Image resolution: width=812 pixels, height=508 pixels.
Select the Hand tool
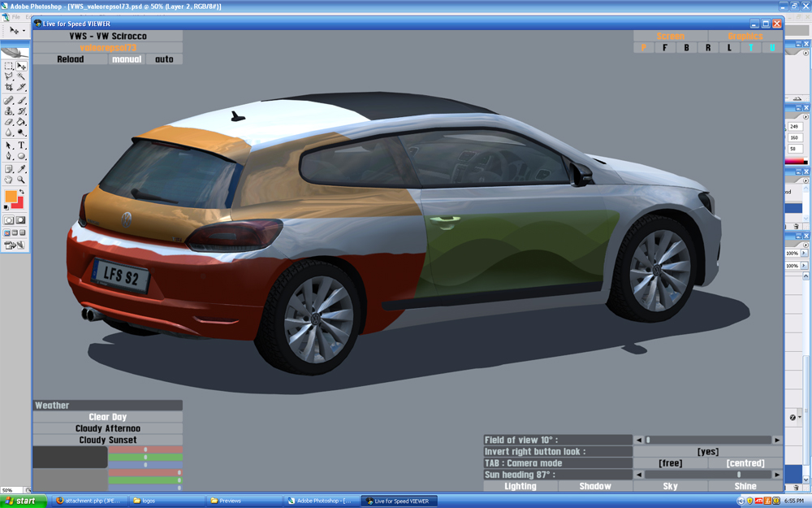pos(9,180)
